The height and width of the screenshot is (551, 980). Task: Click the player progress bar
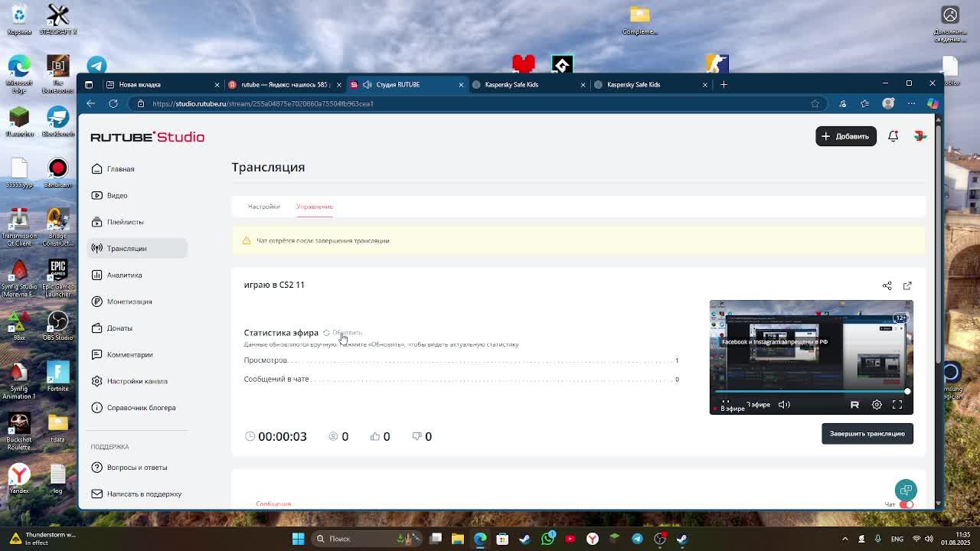[812, 391]
